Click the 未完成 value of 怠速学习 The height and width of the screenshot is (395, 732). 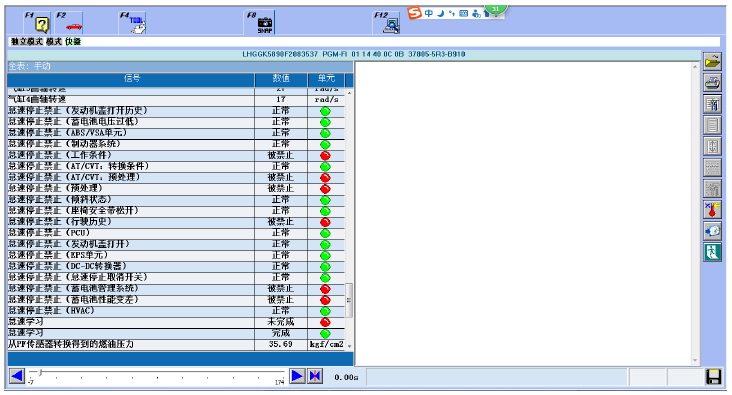coord(281,322)
